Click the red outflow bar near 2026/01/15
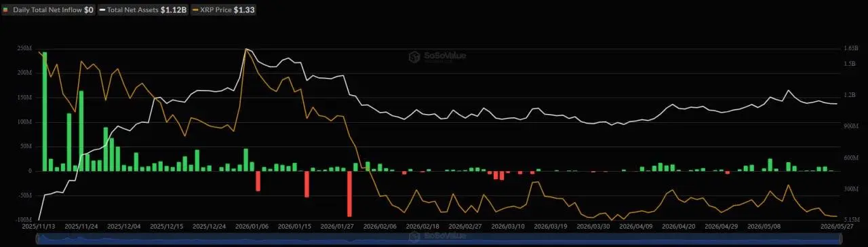This screenshot has width=868, height=247. click(x=307, y=184)
